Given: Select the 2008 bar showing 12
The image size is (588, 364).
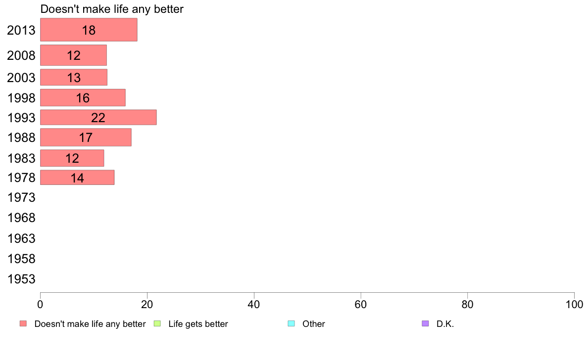Looking at the screenshot, I should click(73, 55).
